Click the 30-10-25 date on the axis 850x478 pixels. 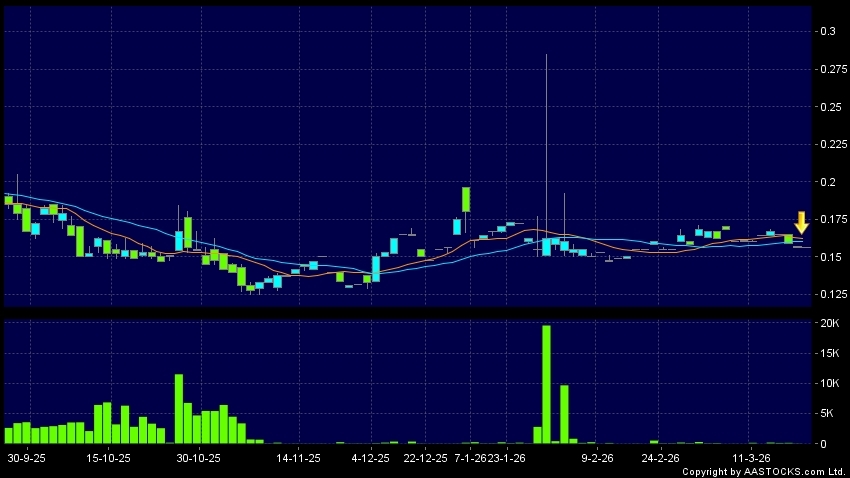(198, 458)
